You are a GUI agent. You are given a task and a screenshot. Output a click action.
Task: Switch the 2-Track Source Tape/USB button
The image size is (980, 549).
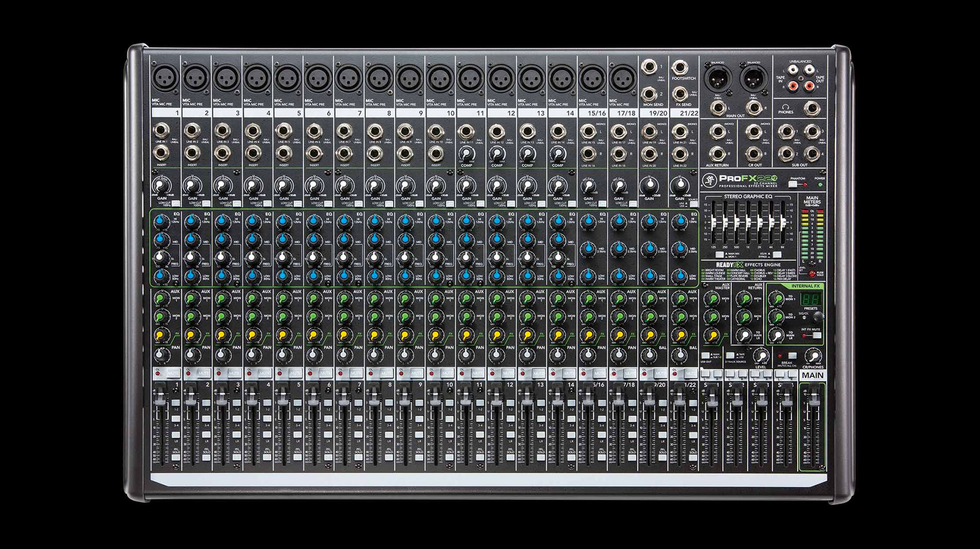point(730,355)
